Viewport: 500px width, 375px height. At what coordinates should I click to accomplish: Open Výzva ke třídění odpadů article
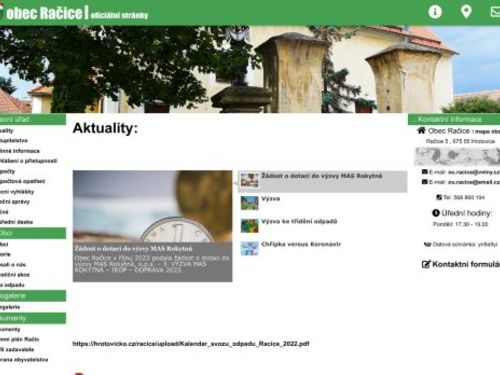coord(299,221)
